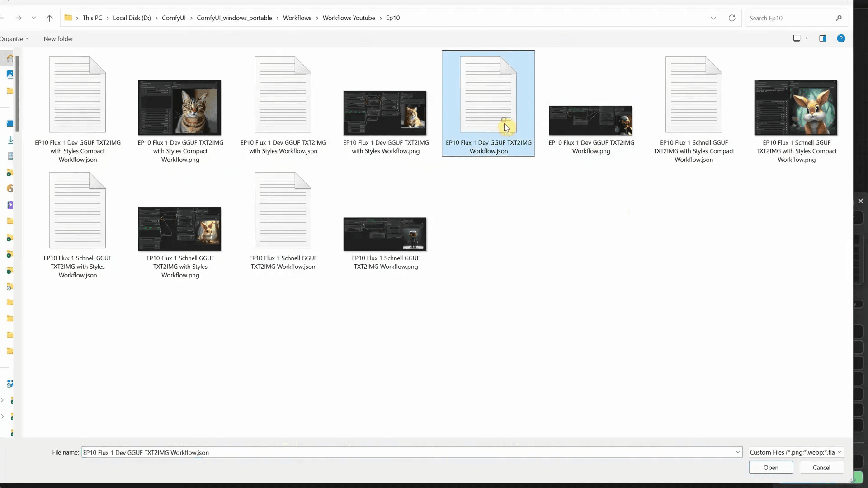Screen dimensions: 868x488
Task: Click the view layout icon
Action: (x=797, y=38)
